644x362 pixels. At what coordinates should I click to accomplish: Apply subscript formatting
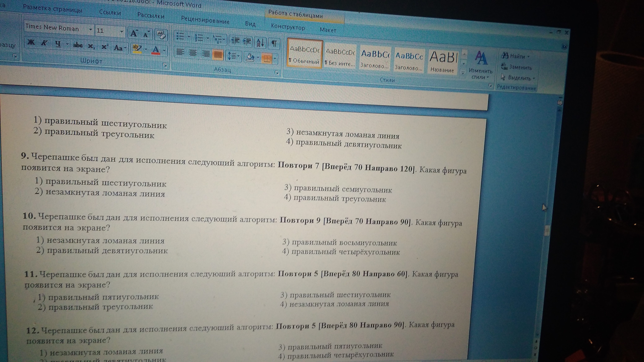(91, 46)
